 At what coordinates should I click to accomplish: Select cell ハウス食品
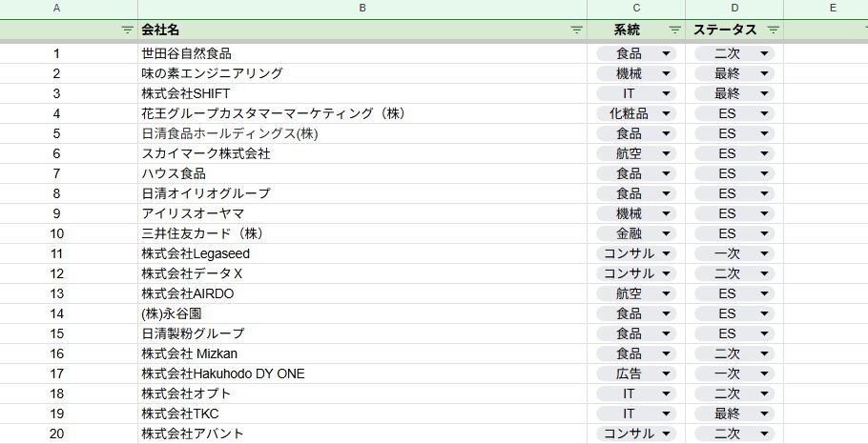tap(362, 173)
